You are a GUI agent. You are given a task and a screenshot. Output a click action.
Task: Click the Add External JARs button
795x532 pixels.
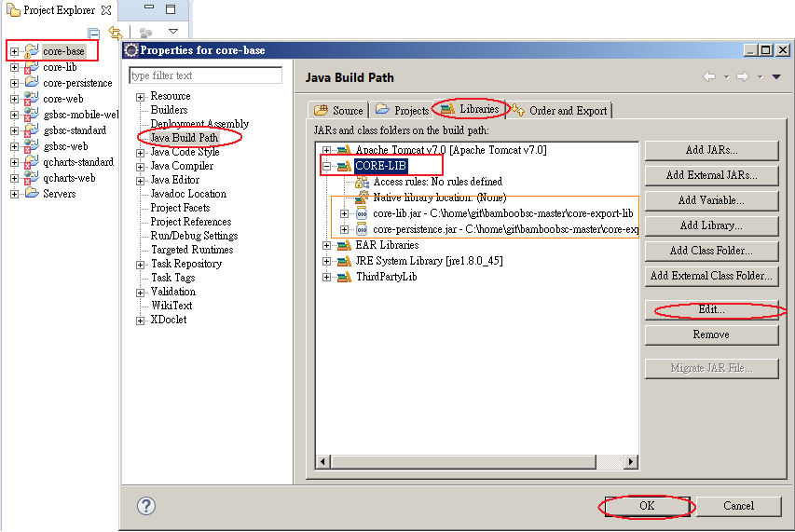click(711, 175)
